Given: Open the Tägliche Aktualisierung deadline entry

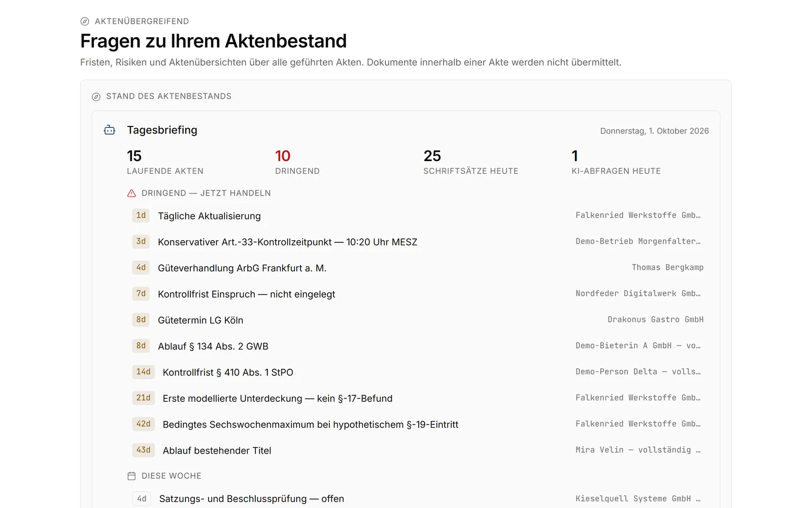Looking at the screenshot, I should [418, 216].
